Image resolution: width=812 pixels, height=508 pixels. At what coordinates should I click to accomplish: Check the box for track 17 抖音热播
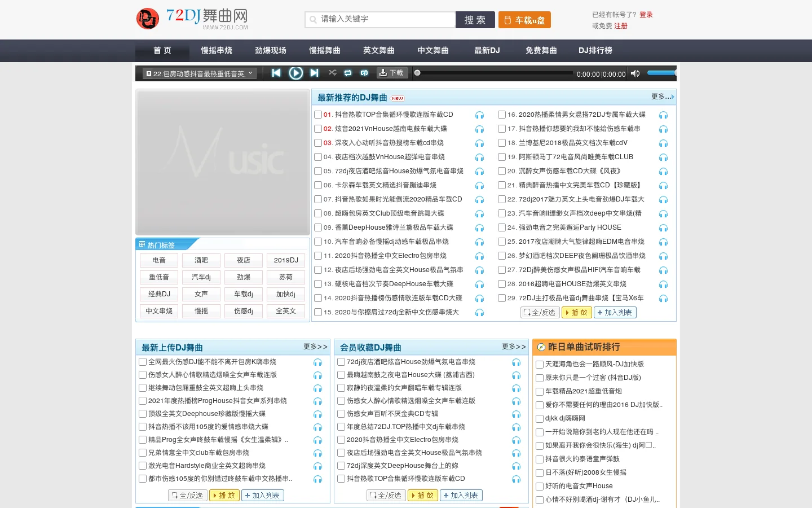[x=502, y=129]
